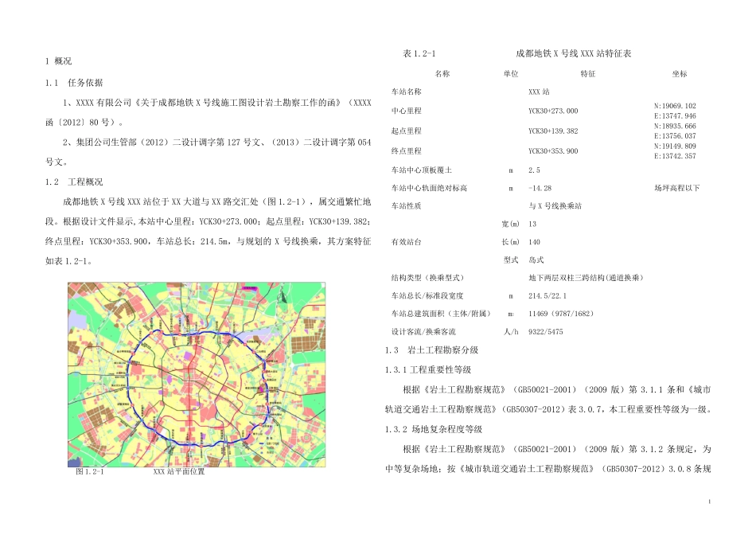The image size is (756, 535).
Task: Click the value "214.5/22.1"
Action: [548, 295]
